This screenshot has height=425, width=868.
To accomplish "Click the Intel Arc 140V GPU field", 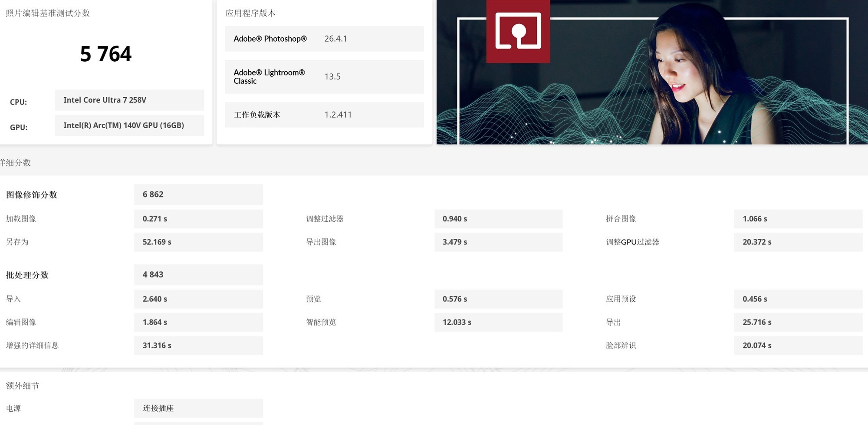I will 129,125.
